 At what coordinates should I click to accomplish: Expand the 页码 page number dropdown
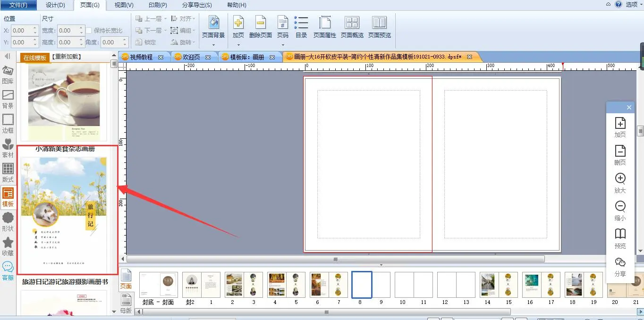coord(283,45)
